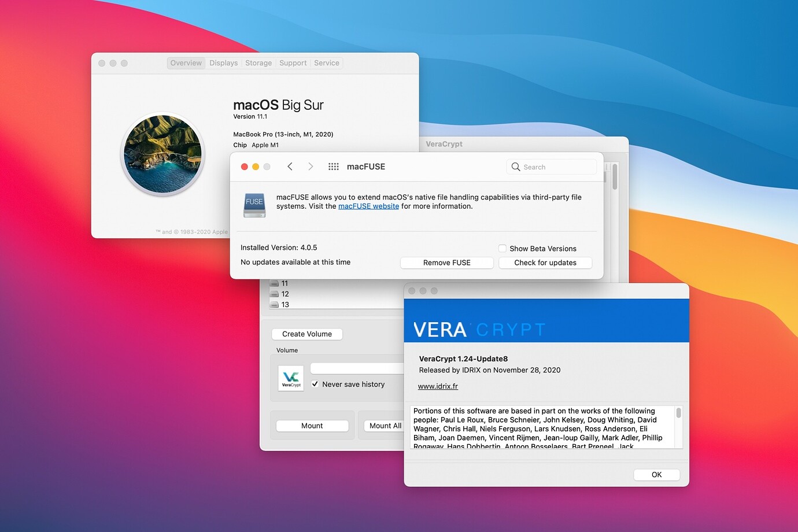Select drive slot 12 icon in VeraCrypt

[275, 294]
